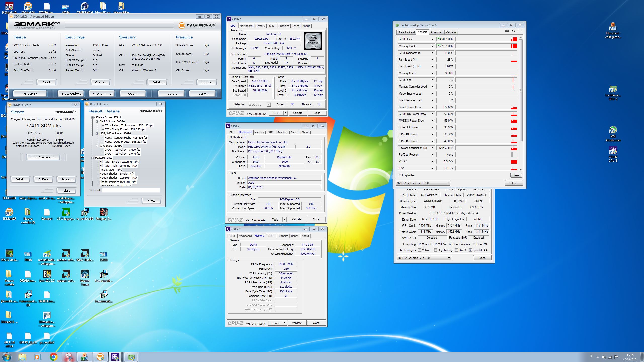The width and height of the screenshot is (644, 362).
Task: Open GPU Clock sensor dropdown arrow
Action: (432, 39)
